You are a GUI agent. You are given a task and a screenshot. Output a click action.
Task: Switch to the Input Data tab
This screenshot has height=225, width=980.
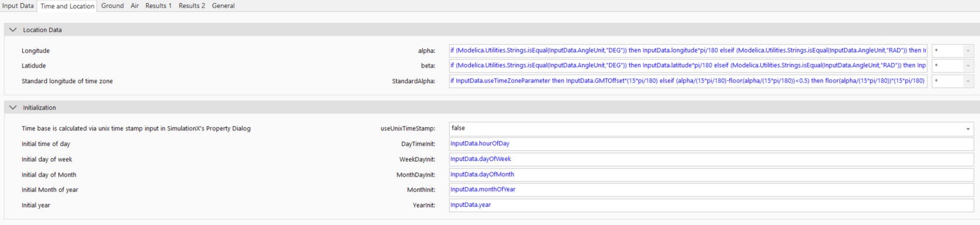pyautogui.click(x=18, y=5)
